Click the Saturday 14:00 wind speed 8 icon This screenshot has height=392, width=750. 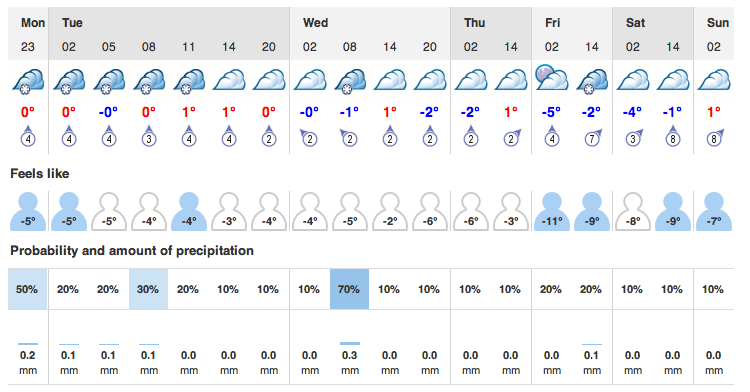point(673,137)
